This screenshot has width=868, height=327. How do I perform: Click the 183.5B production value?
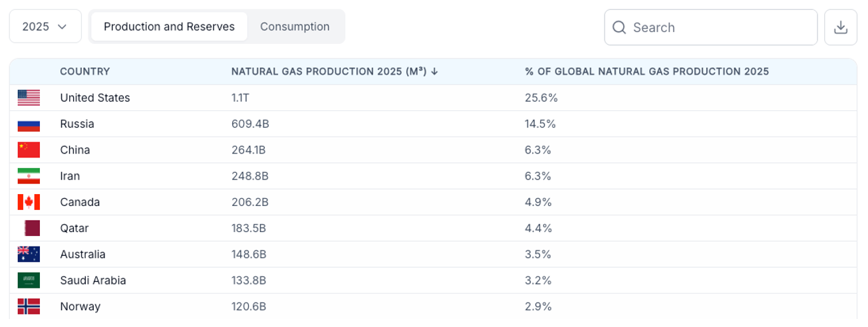(249, 228)
